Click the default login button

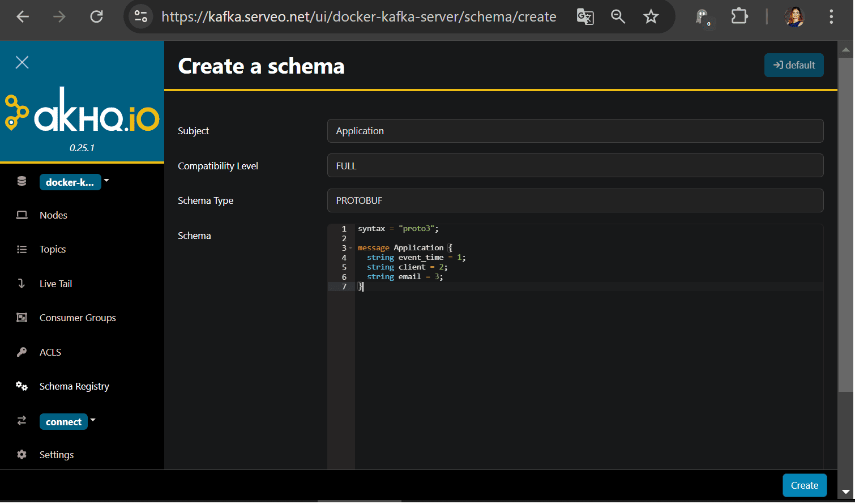793,65
